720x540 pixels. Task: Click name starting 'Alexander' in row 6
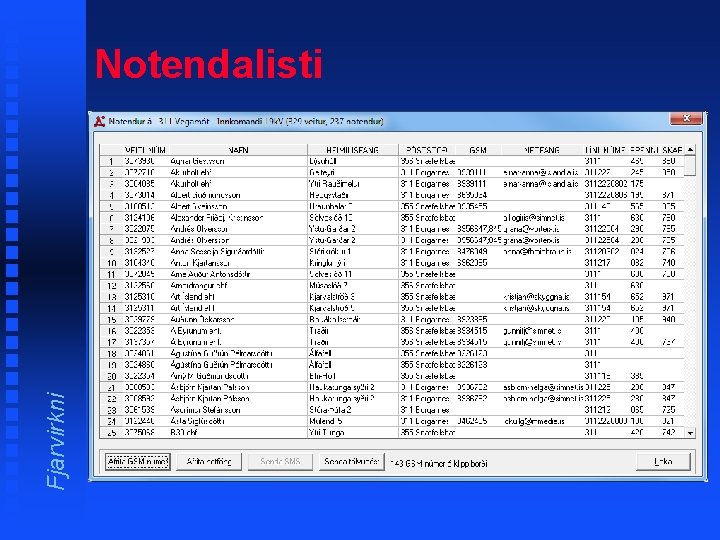(216, 218)
